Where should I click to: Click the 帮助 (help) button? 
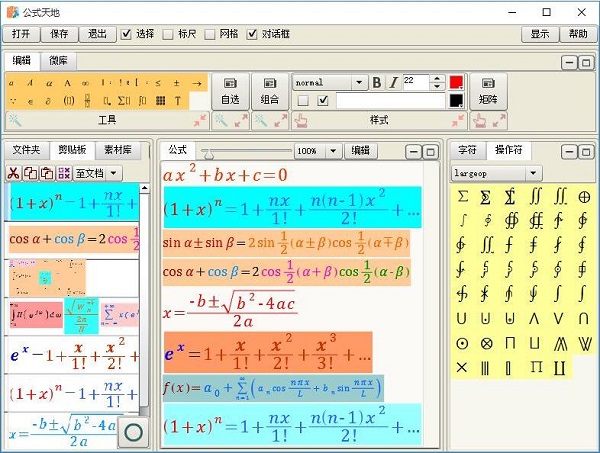tap(578, 34)
